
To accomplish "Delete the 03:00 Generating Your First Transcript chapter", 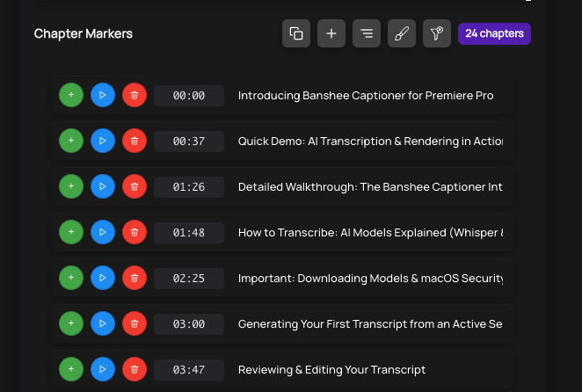I will 135,323.
